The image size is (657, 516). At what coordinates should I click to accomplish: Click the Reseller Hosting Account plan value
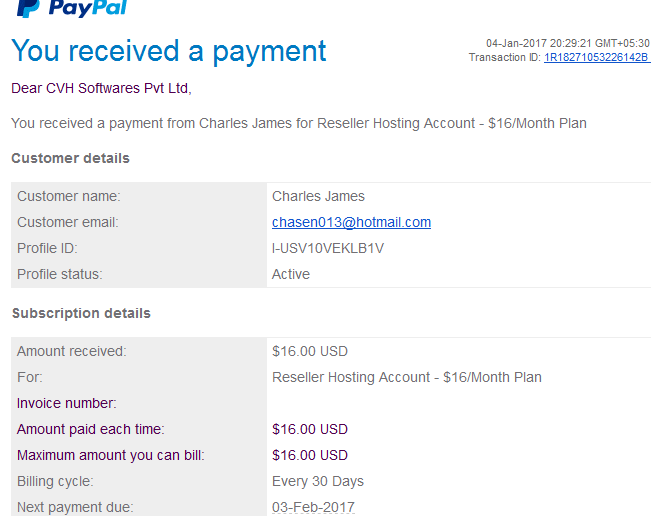406,377
